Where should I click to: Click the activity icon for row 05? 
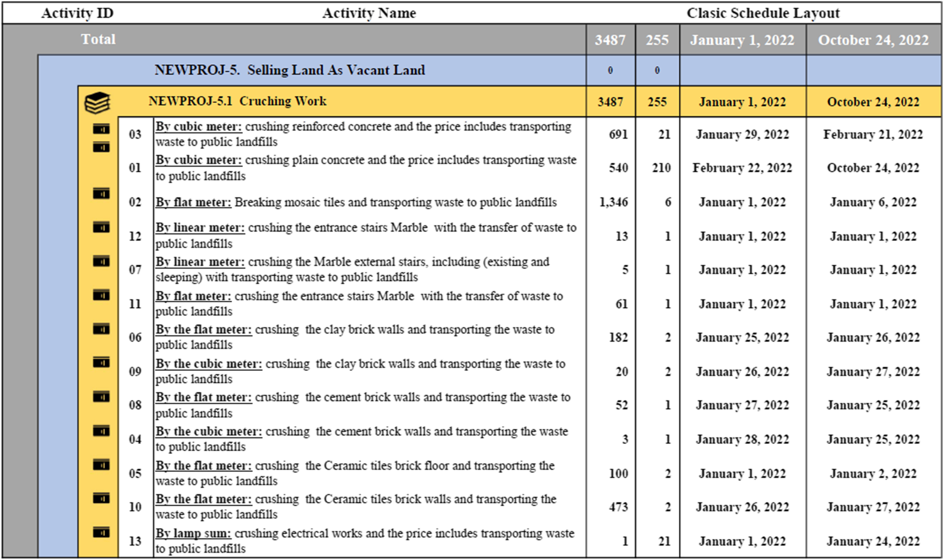(101, 465)
